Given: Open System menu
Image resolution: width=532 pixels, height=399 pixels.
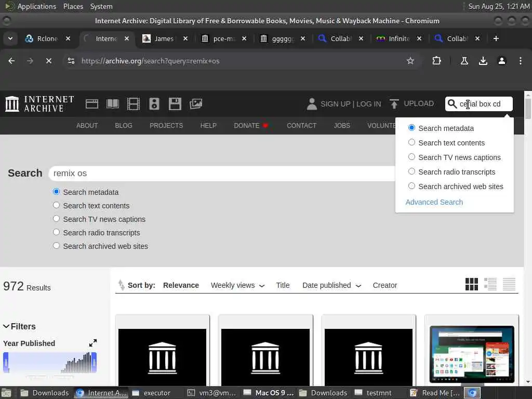Looking at the screenshot, I should click(x=101, y=6).
